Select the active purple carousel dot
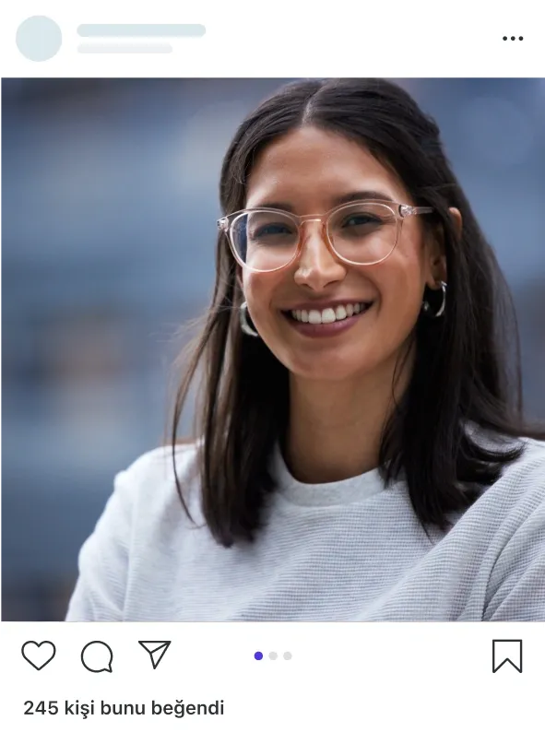Image resolution: width=545 pixels, height=756 pixels. coord(258,656)
